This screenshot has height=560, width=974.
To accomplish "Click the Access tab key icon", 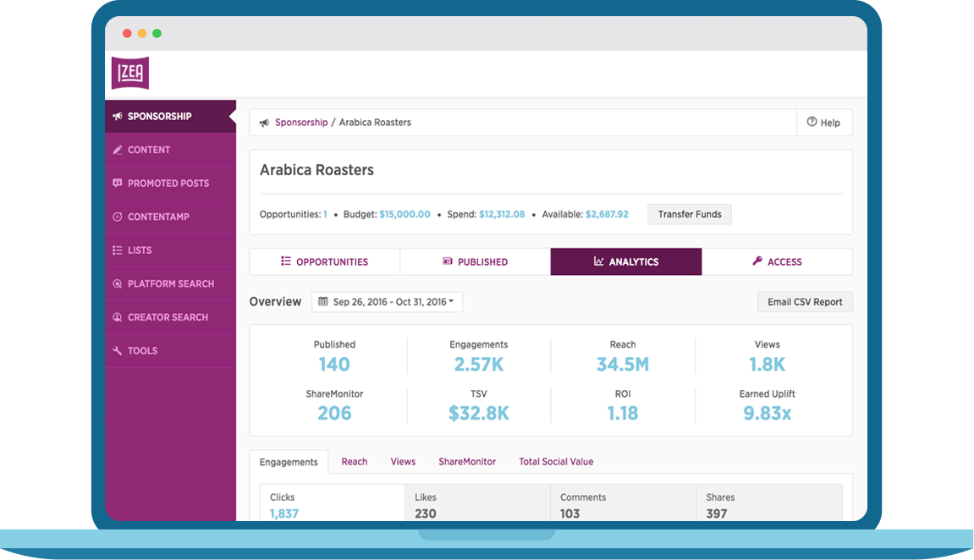I will (x=757, y=261).
